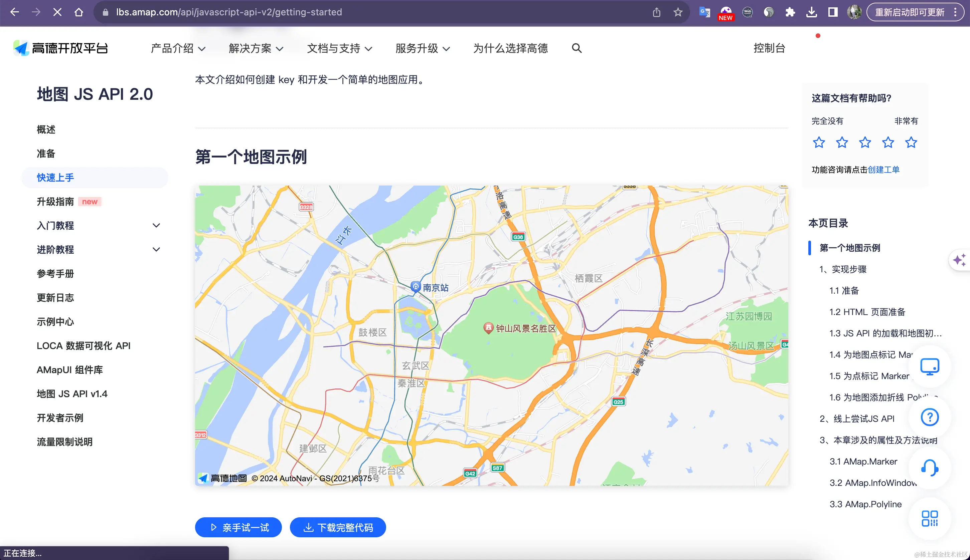Click the 高德地图 logo on map
This screenshot has width=970, height=560.
pyautogui.click(x=222, y=478)
